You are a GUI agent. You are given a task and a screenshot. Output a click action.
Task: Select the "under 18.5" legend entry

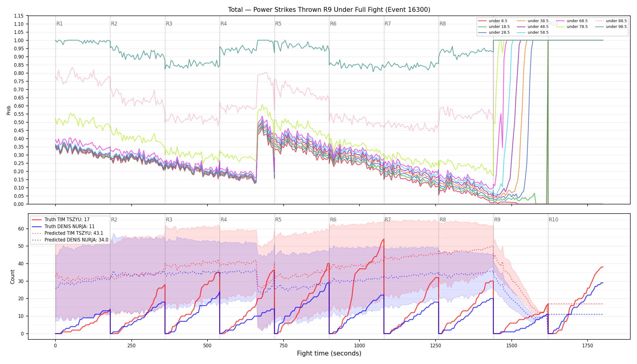point(494,27)
